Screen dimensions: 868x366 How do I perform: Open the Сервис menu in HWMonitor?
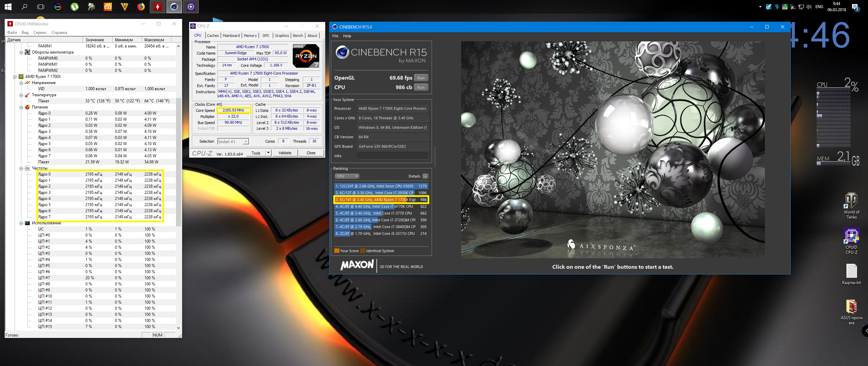pos(40,33)
